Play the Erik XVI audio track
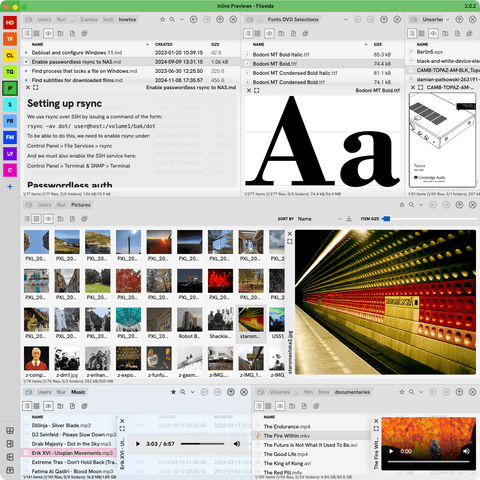Screen dimensions: 480x480 138,444
